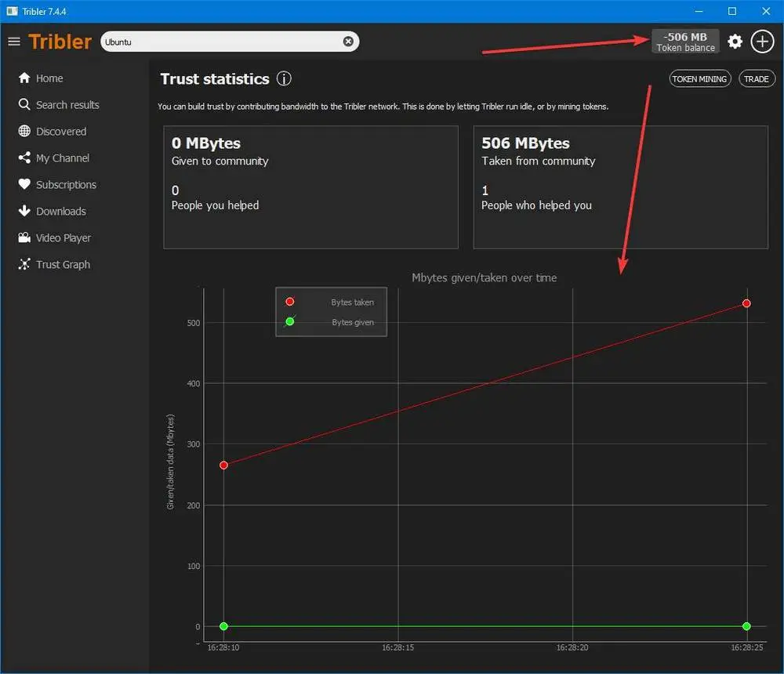Open the hamburger menu beside Tribler logo
784x674 pixels.
(x=14, y=42)
